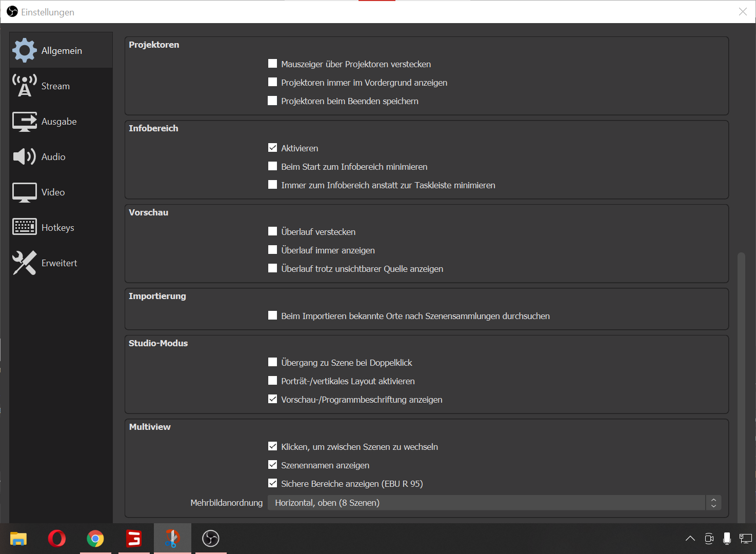Enable Porträt-/vertikales Layout aktivieren
The image size is (756, 554).
tap(273, 381)
